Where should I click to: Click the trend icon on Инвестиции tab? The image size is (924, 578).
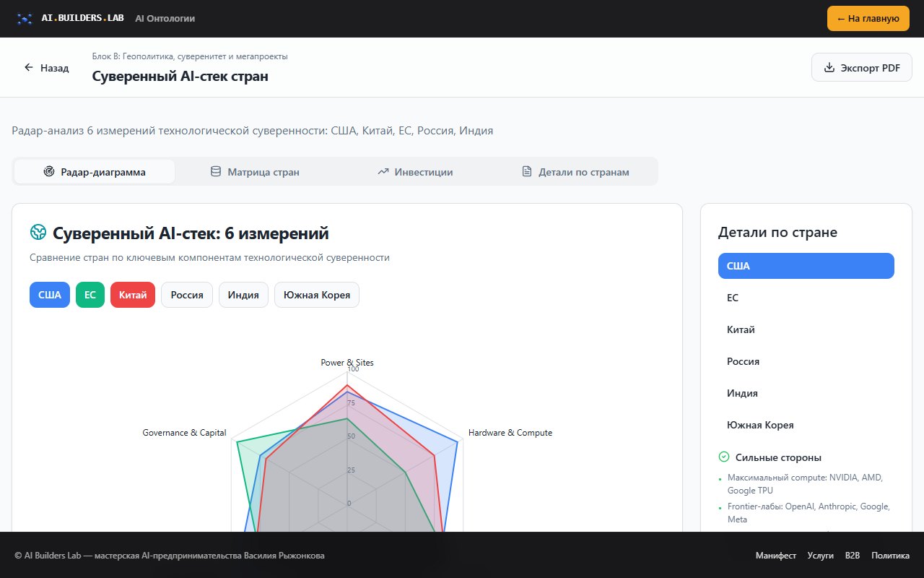pyautogui.click(x=383, y=172)
